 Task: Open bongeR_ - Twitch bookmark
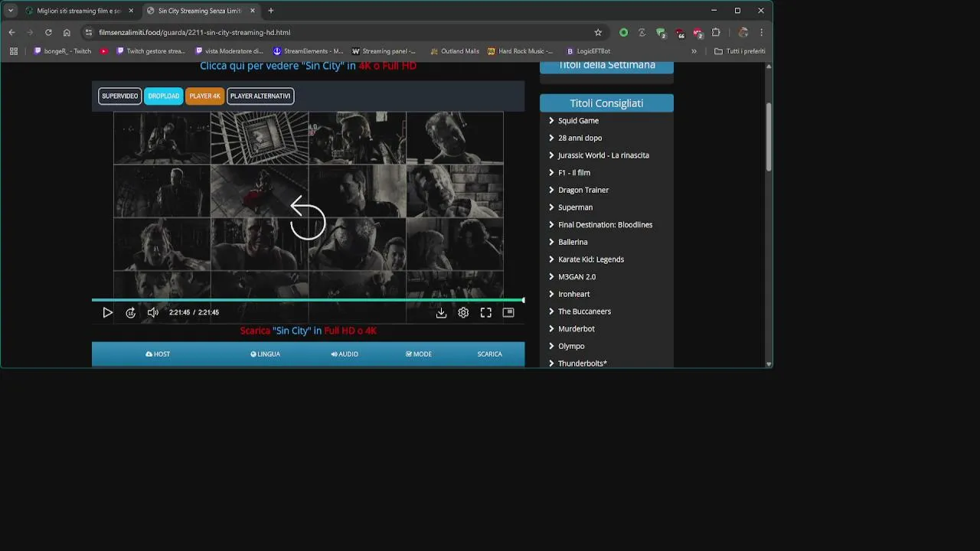click(x=62, y=51)
